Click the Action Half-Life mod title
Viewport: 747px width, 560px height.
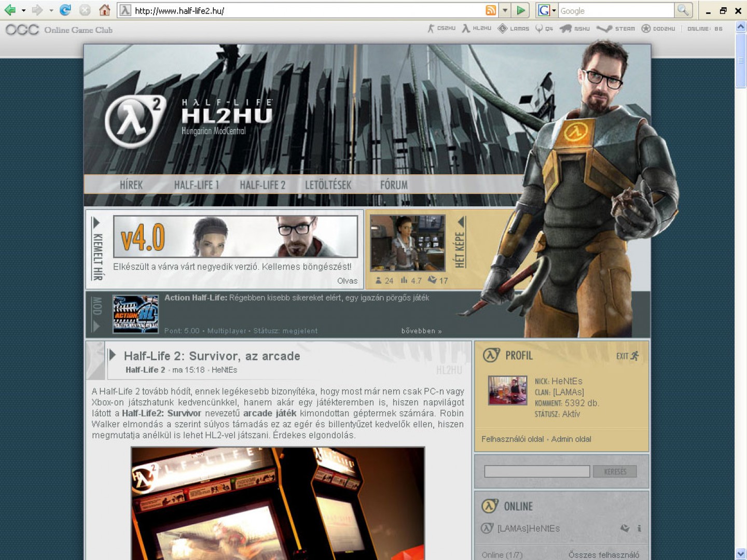click(196, 298)
